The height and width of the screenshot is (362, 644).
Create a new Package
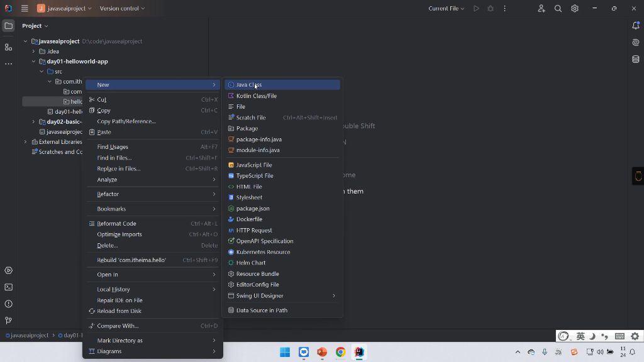(x=282, y=128)
